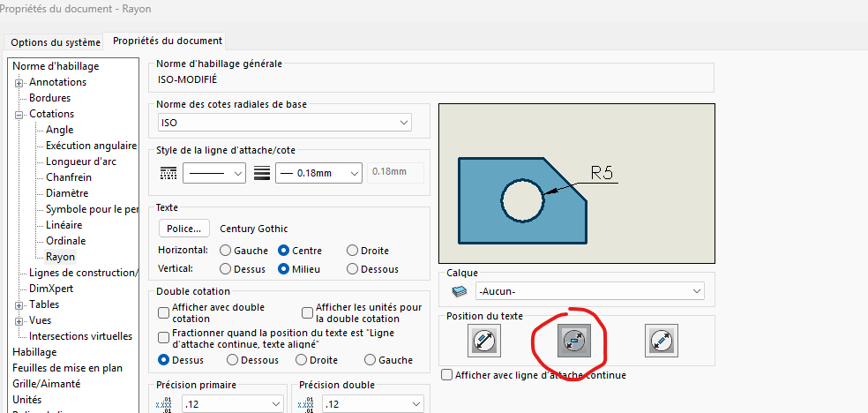
Task: Click the line thickness icon
Action: tap(261, 173)
